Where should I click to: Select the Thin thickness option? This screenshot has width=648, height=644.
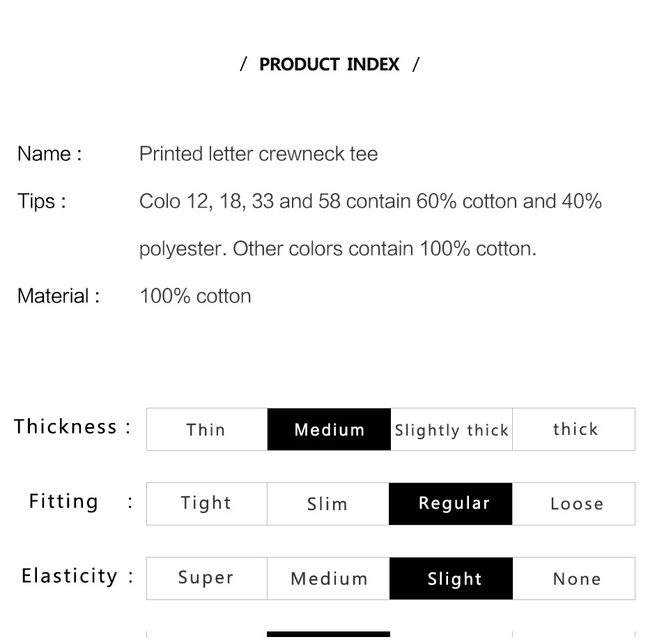(207, 429)
